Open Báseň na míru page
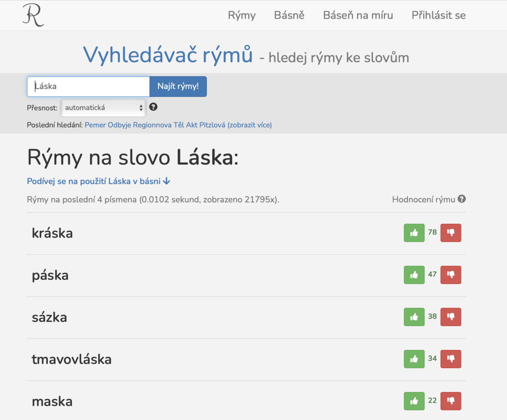The width and height of the screenshot is (507, 420). tap(358, 15)
